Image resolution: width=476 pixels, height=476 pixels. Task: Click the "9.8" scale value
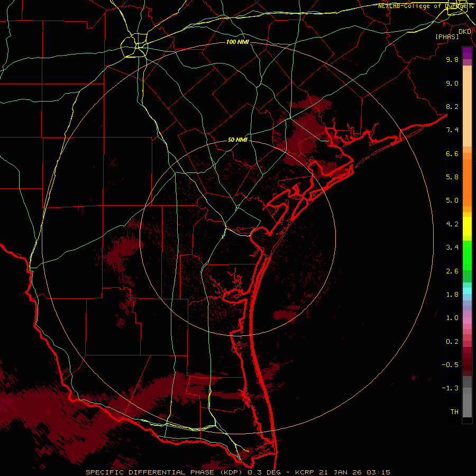tap(452, 59)
